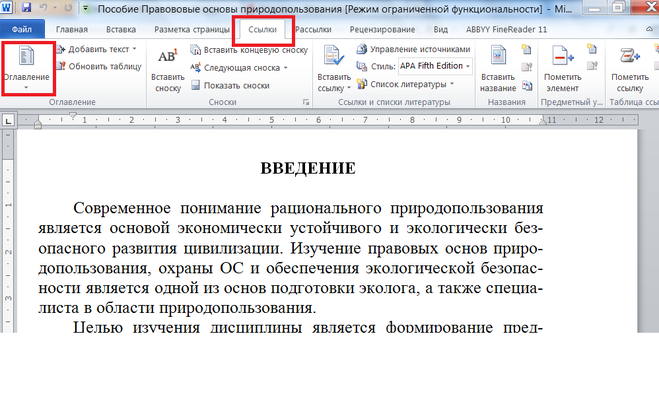The width and height of the screenshot is (659, 406).
Task: Click the Undo arrow in title bar
Action: [x=43, y=8]
